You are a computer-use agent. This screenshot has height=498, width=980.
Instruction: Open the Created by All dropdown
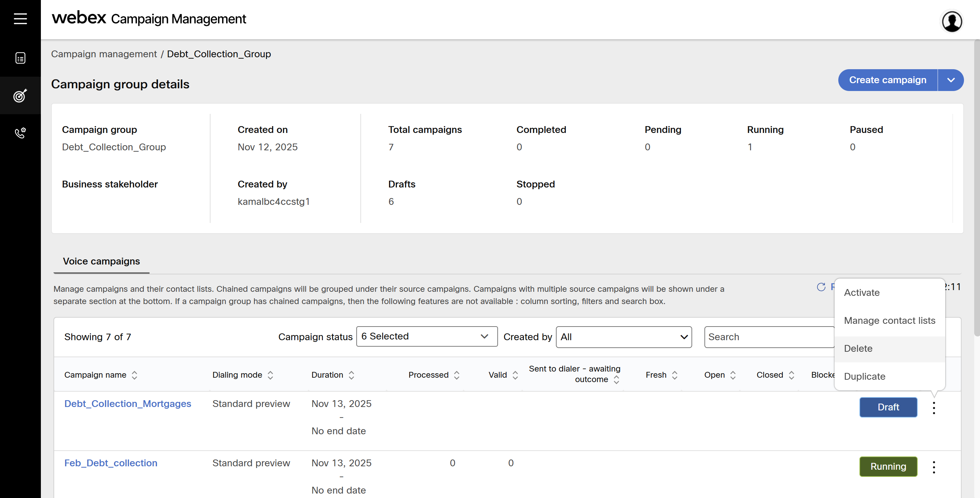624,337
